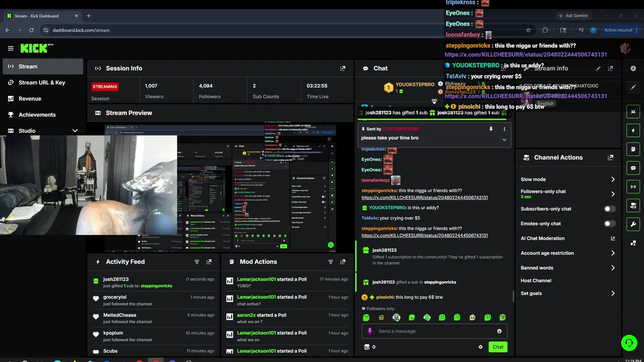Click steppingonricks username in Activity Feed
Screen dimensions: 644x362
[156, 286]
